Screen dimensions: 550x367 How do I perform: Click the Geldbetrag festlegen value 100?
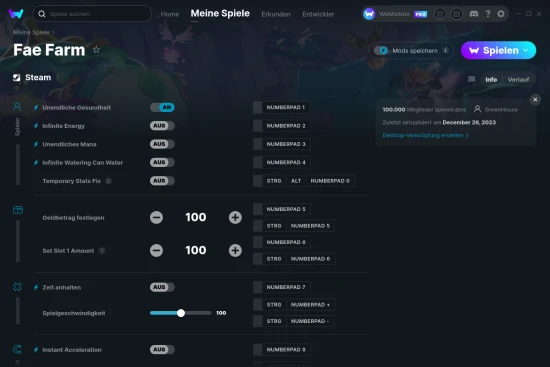click(x=196, y=218)
